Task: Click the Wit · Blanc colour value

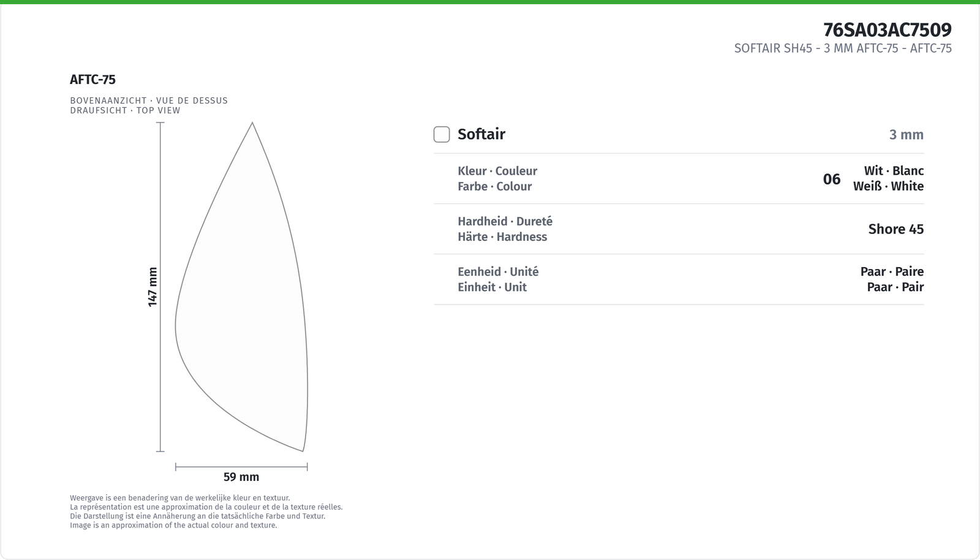Action: (894, 171)
